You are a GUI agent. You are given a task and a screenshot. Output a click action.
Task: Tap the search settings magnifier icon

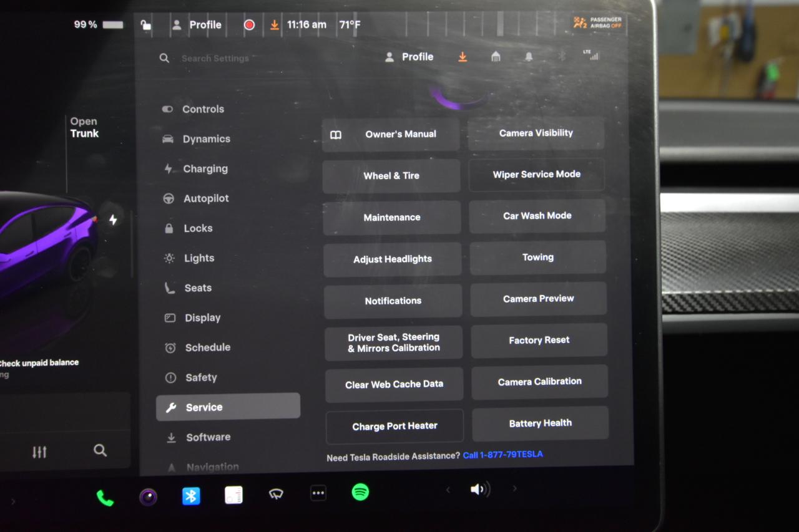point(164,58)
